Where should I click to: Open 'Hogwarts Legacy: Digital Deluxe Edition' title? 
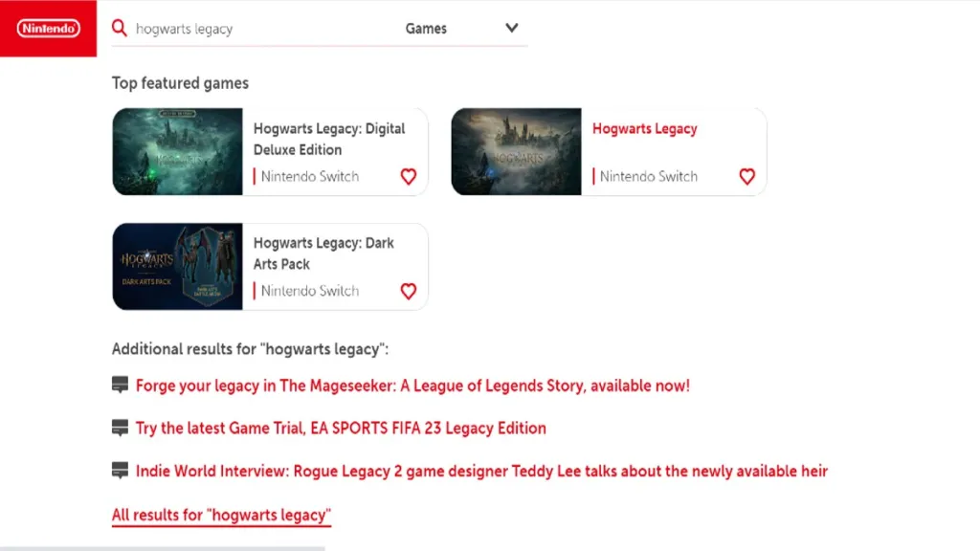pyautogui.click(x=329, y=140)
